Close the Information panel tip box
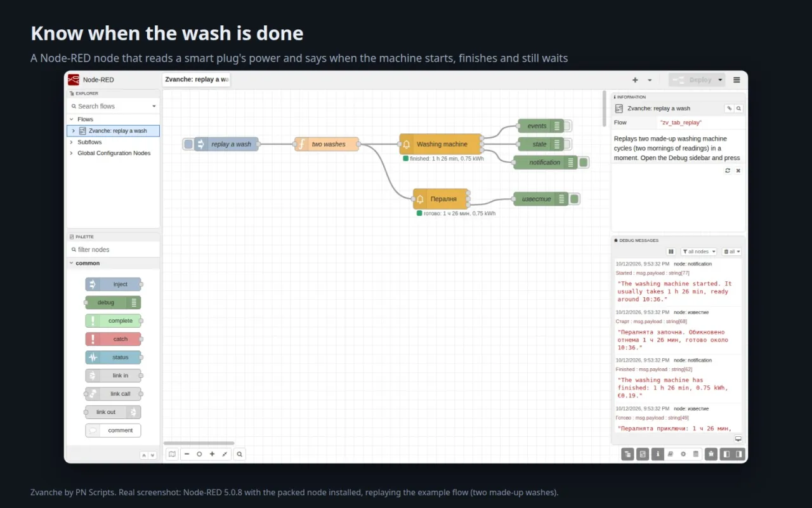The image size is (812, 508). pyautogui.click(x=738, y=171)
